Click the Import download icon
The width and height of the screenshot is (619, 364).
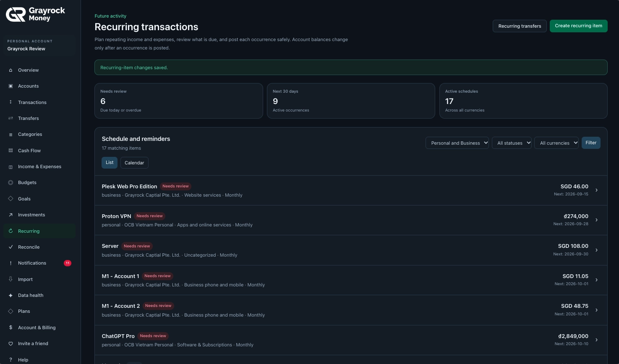10,279
